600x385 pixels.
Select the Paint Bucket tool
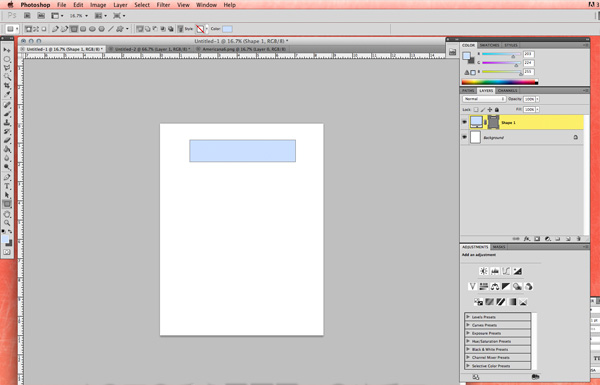point(7,149)
